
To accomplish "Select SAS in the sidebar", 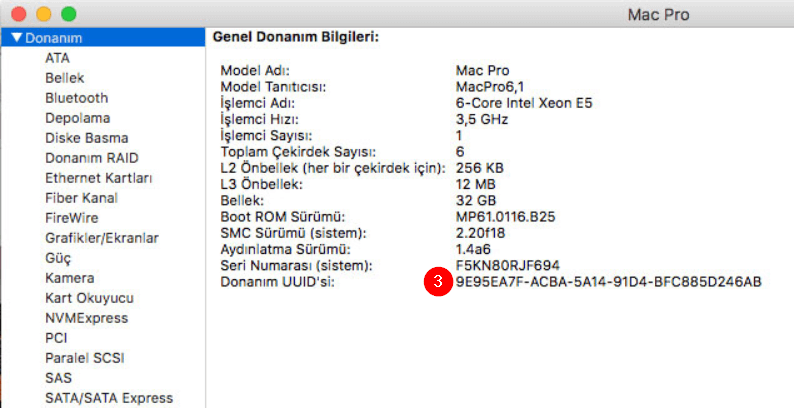I will click(58, 378).
